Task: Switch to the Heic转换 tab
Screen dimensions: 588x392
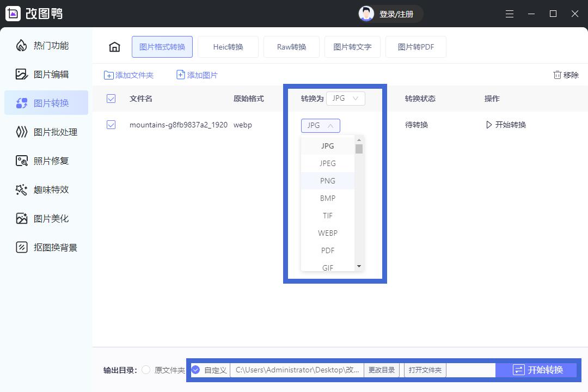Action: click(228, 47)
